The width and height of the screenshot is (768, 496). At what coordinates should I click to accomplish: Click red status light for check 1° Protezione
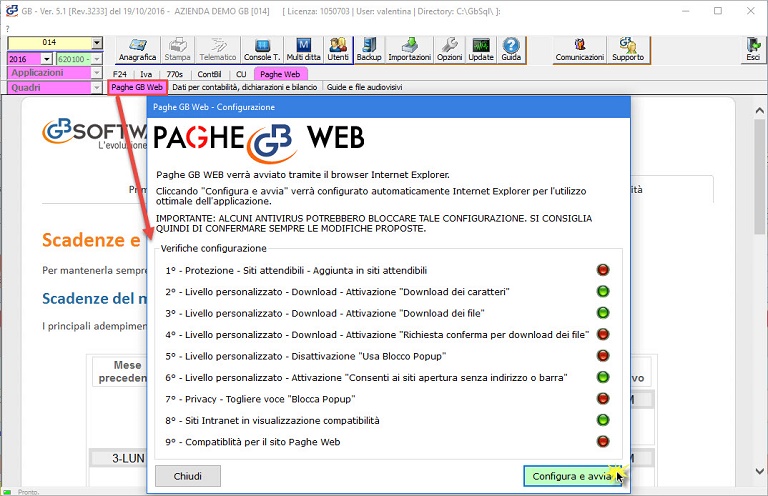click(x=603, y=270)
